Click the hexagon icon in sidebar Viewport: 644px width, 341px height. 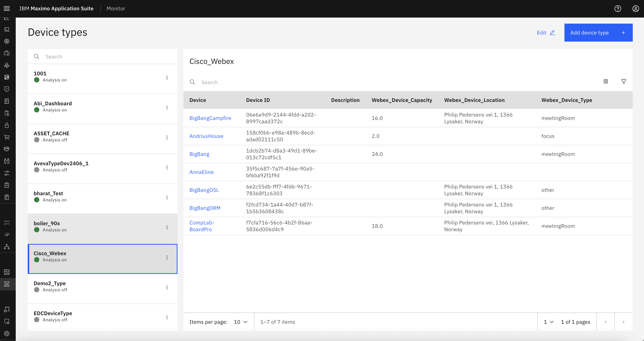[7, 41]
